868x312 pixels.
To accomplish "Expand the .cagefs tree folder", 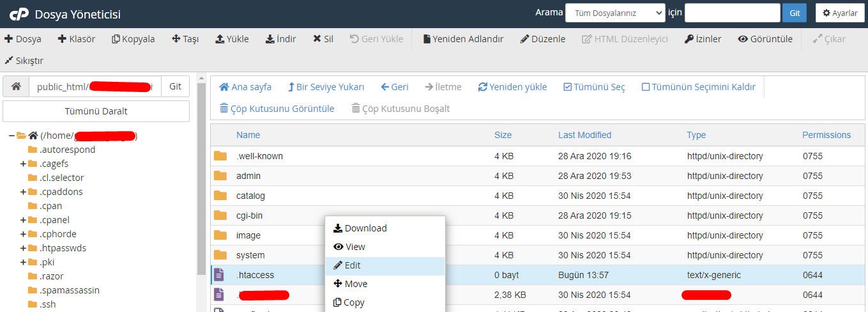I will tap(23, 164).
